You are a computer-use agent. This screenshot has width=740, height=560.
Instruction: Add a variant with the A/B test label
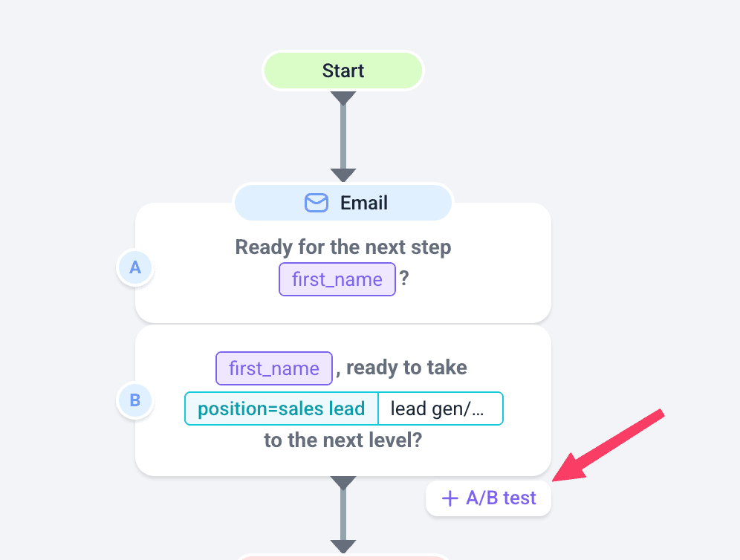pyautogui.click(x=500, y=498)
